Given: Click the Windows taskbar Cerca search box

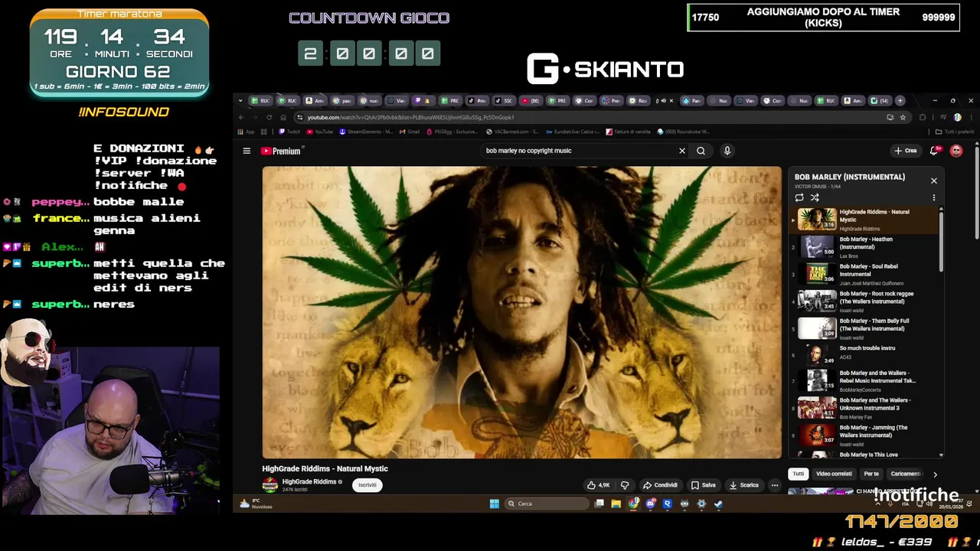Looking at the screenshot, I should tap(547, 504).
